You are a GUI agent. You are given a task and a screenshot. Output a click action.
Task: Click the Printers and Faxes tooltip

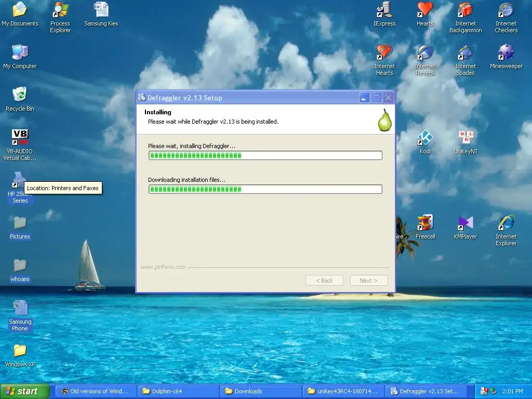[x=63, y=188]
